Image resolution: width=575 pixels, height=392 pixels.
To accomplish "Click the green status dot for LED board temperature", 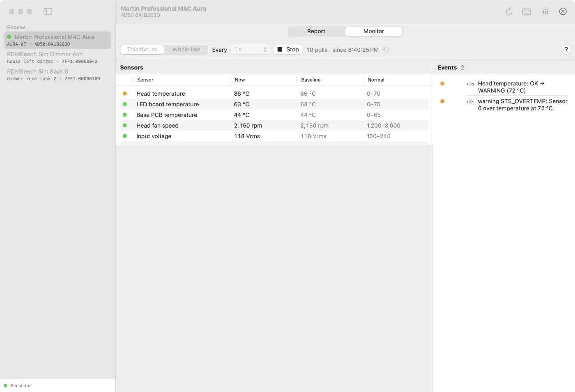I will click(125, 104).
